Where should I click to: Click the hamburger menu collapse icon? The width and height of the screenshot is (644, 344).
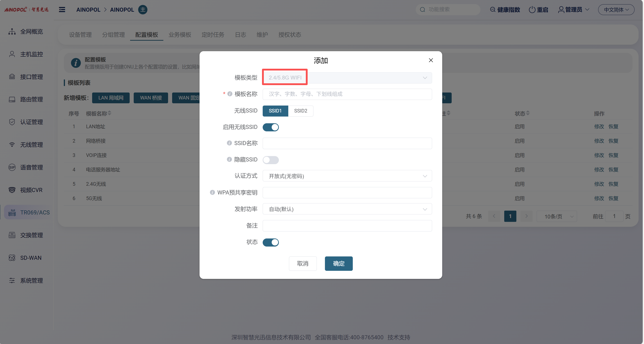[62, 9]
